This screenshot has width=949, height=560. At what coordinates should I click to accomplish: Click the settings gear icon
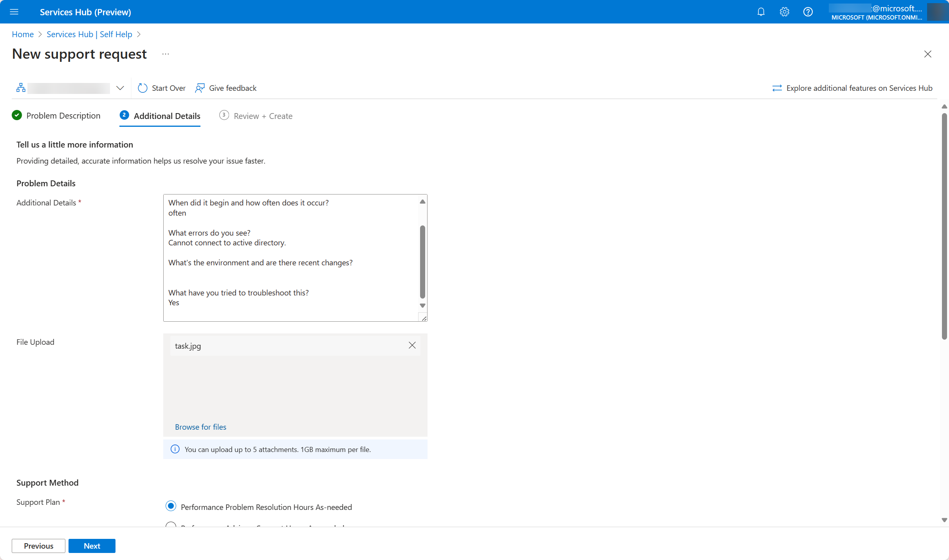pos(784,11)
